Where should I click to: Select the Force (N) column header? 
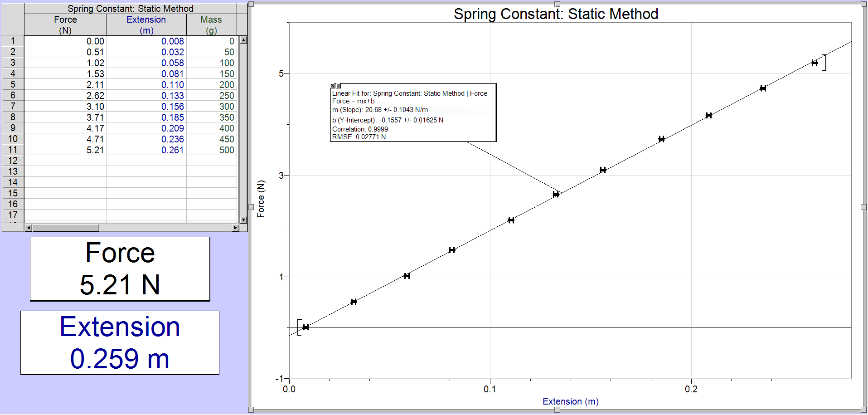65,24
